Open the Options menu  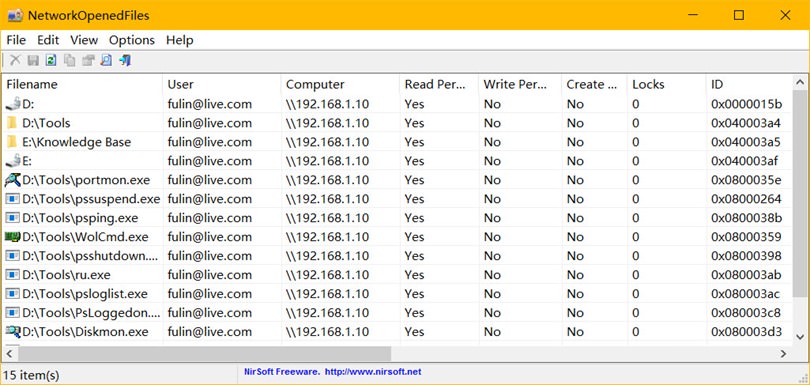click(x=132, y=40)
